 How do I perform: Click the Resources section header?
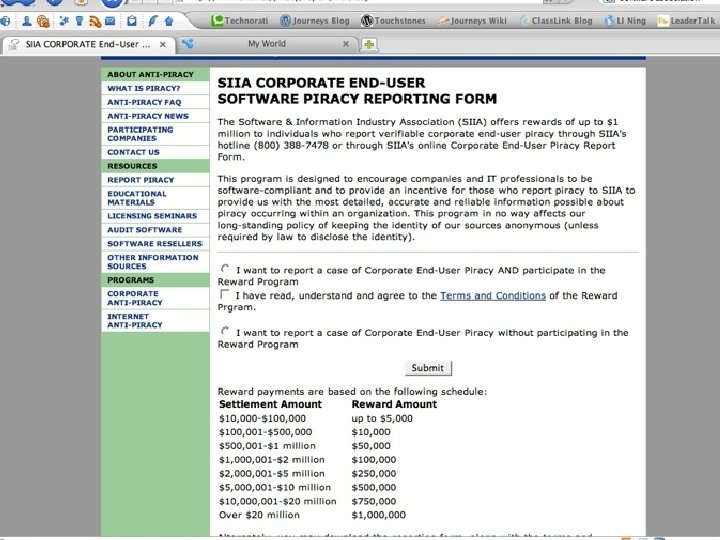pyautogui.click(x=155, y=166)
